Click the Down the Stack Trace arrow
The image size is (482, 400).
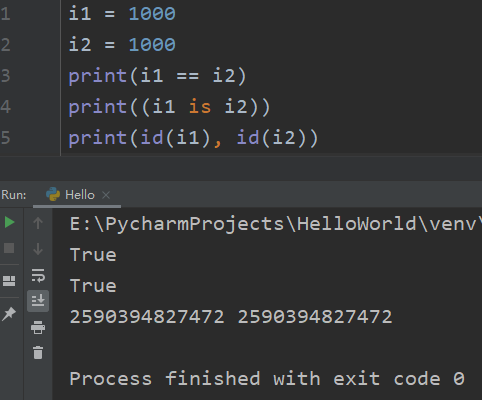[38, 249]
